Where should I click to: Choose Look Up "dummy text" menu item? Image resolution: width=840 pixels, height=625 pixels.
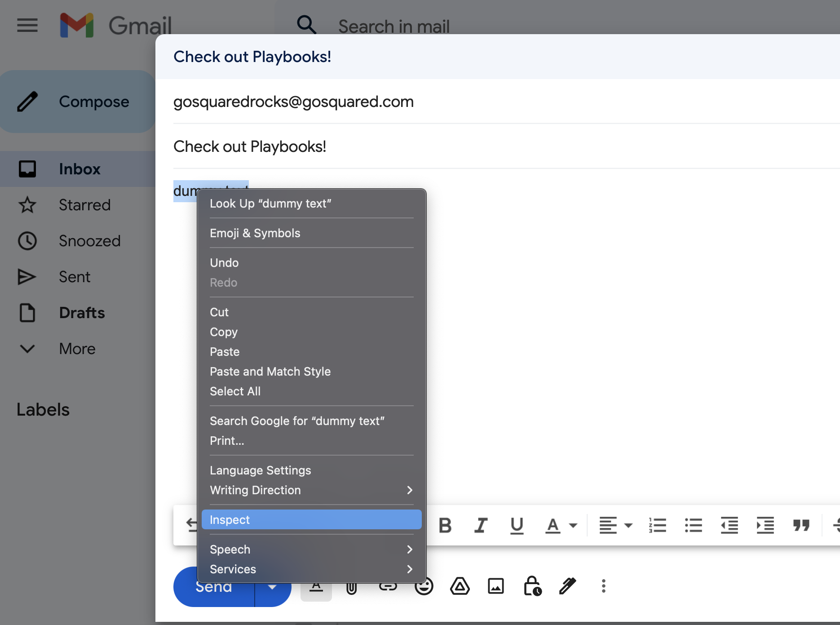pos(312,204)
